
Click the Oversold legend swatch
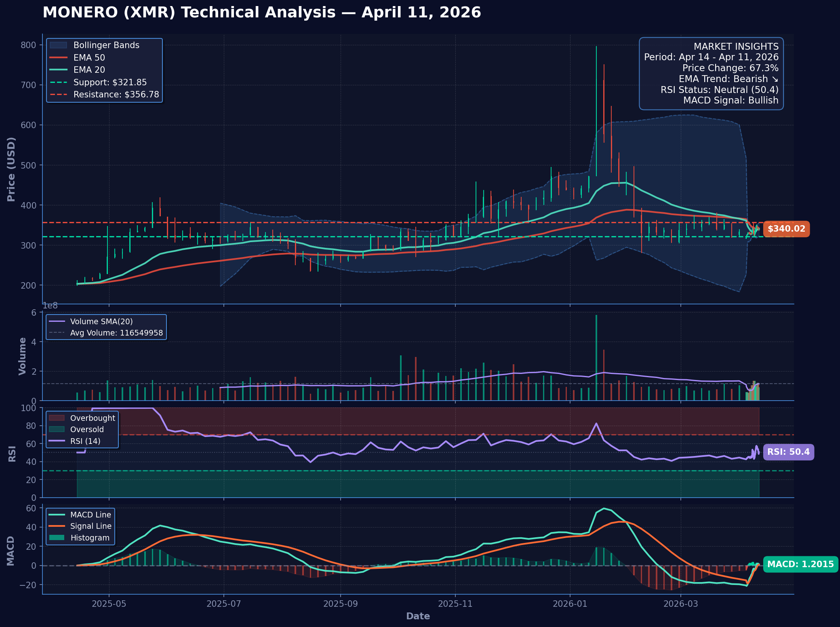57,430
